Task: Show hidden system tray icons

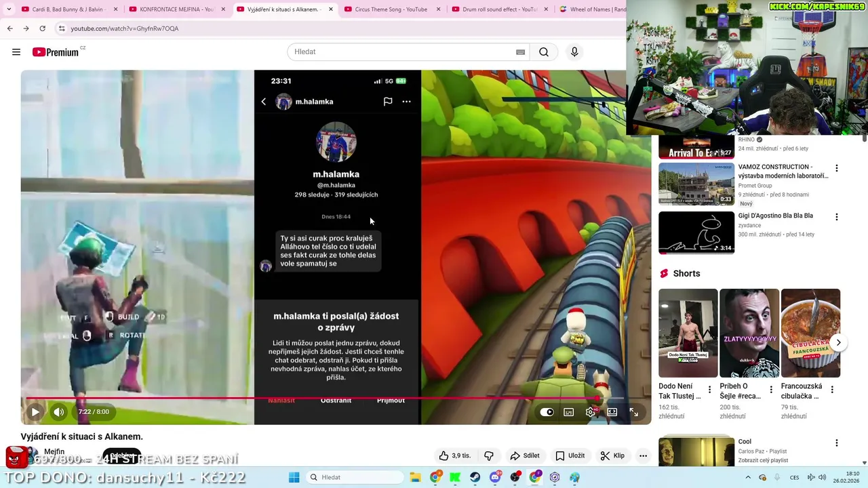Action: 748,477
